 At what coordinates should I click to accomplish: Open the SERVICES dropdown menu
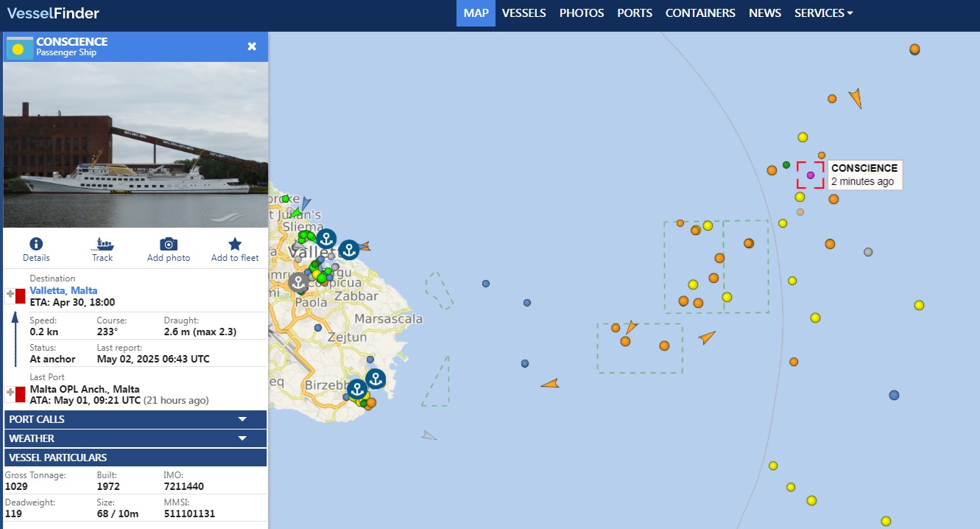(823, 13)
